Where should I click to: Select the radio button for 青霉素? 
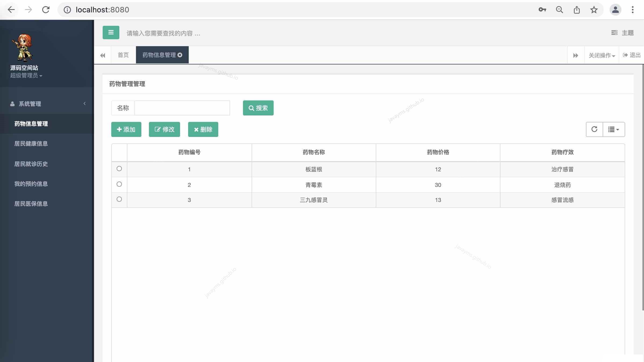pos(119,184)
